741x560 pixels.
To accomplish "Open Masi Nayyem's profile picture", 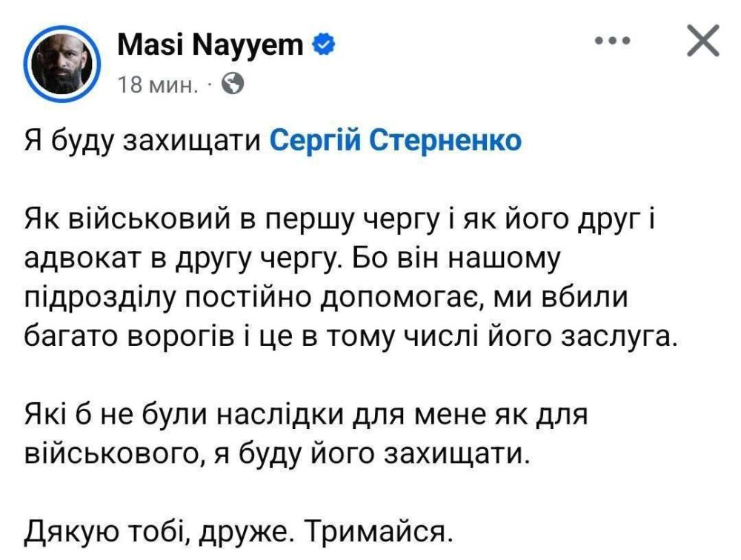I will coord(62,63).
